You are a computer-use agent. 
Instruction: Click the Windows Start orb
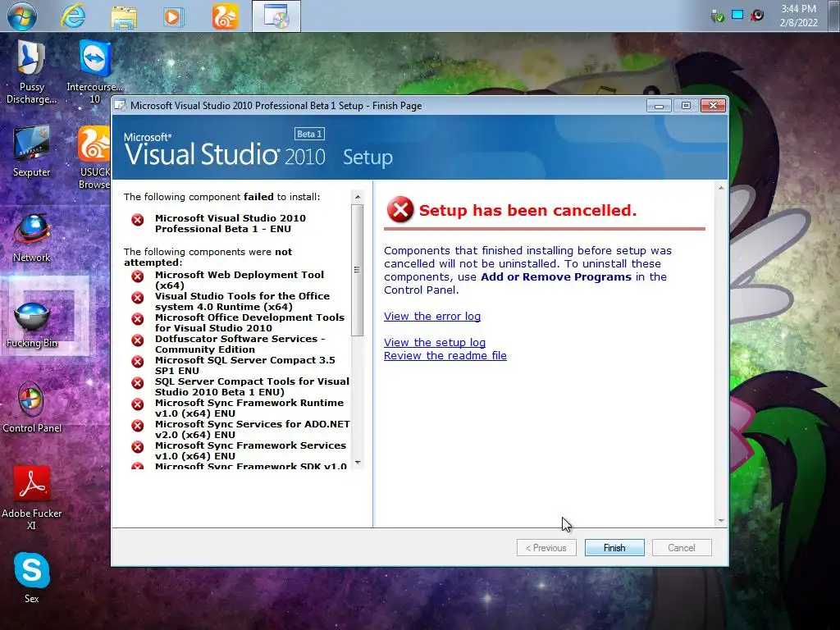point(22,16)
